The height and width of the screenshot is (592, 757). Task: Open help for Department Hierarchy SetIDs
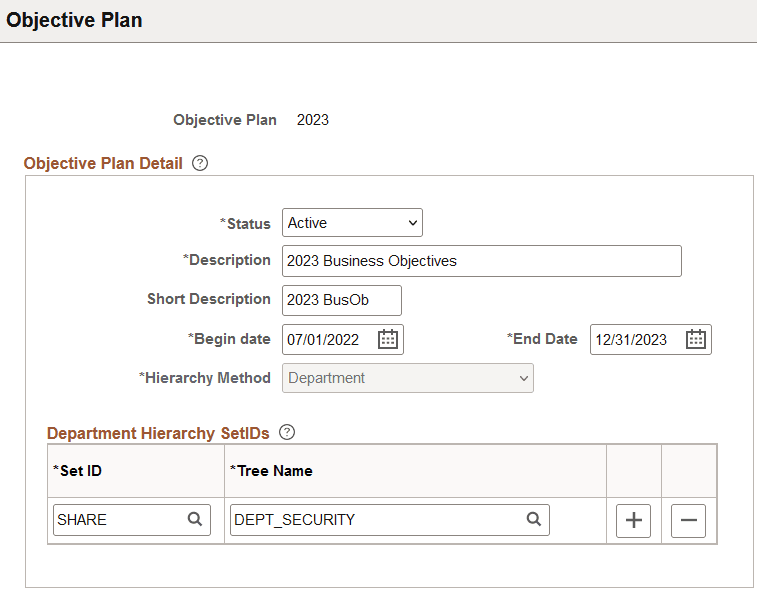click(x=287, y=433)
